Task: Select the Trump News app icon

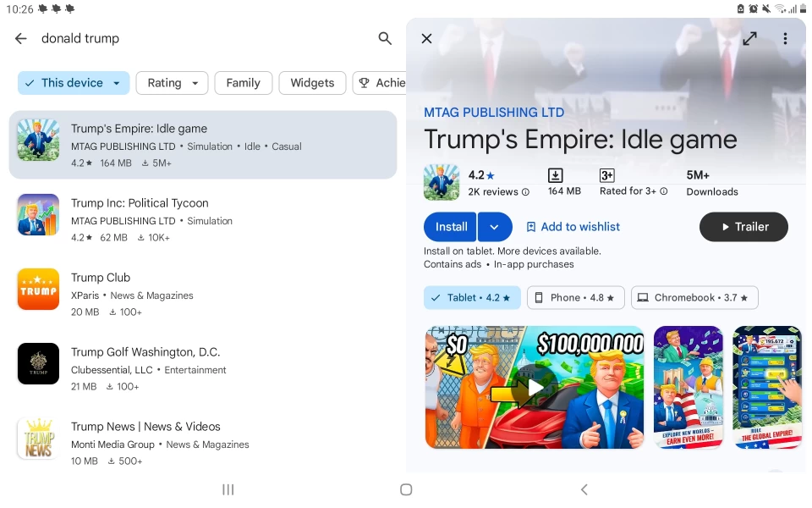Action: [x=39, y=439]
